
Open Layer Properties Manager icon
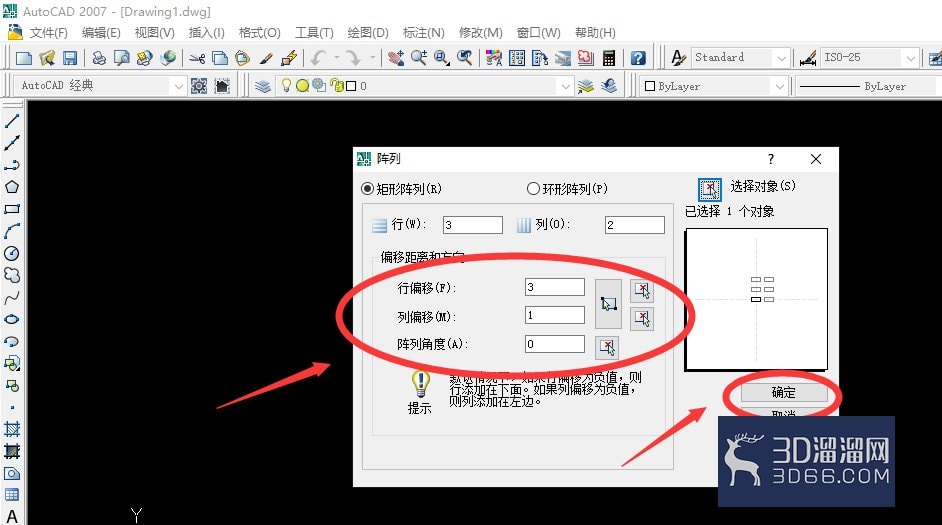pos(263,86)
